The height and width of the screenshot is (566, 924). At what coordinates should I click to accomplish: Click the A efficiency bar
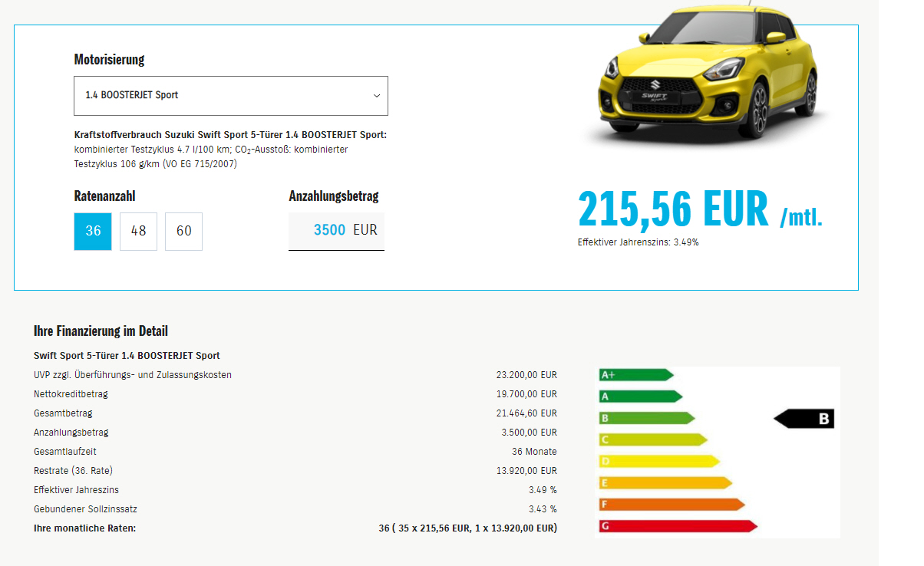(x=640, y=397)
